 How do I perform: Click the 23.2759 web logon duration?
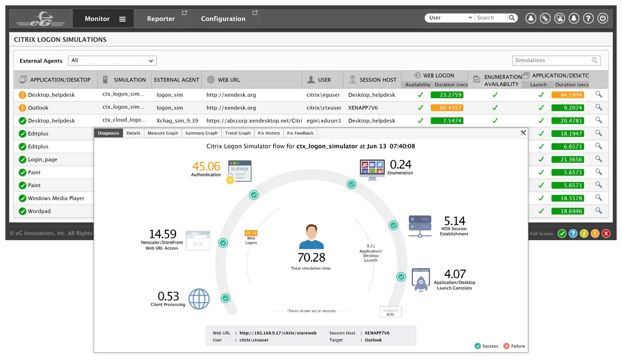click(447, 95)
